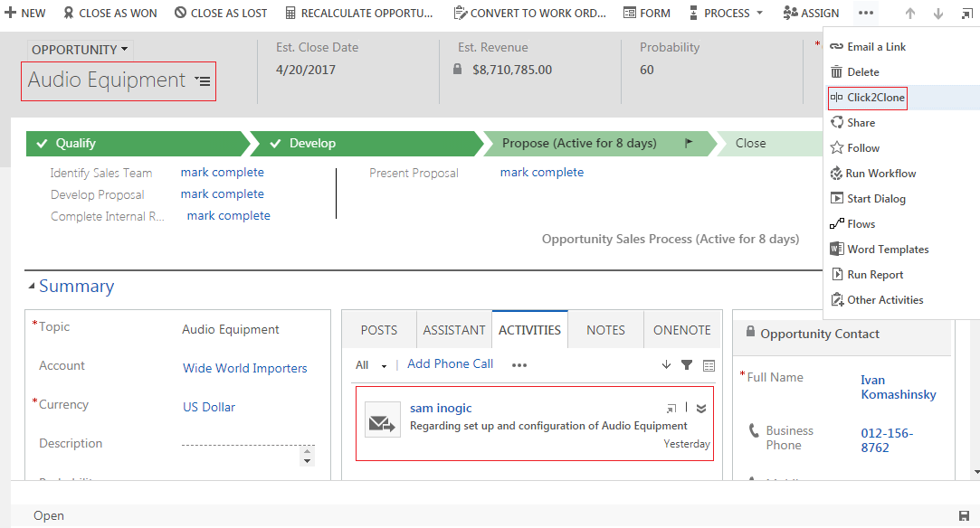This screenshot has width=980, height=528.
Task: Open Ivan Komashinsky contact link
Action: pyautogui.click(x=899, y=388)
